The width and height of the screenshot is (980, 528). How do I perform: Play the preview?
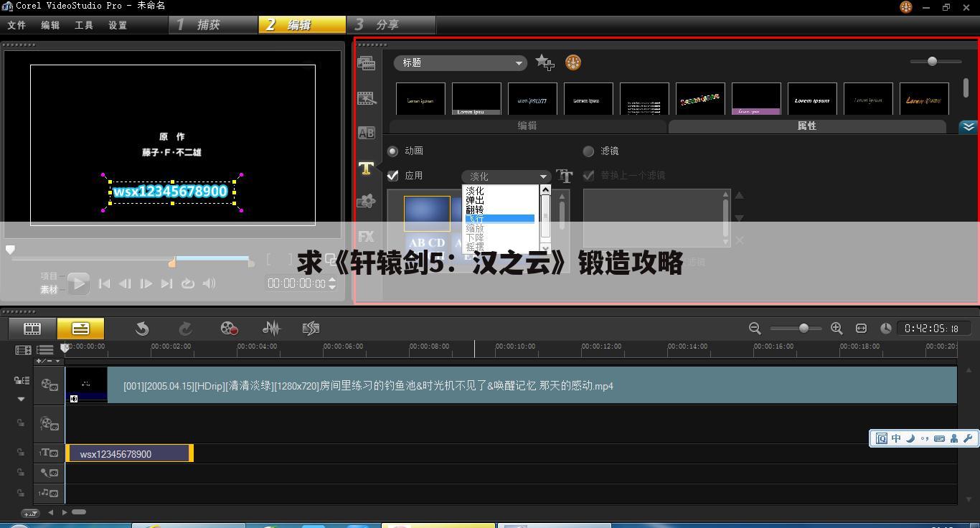pos(79,283)
